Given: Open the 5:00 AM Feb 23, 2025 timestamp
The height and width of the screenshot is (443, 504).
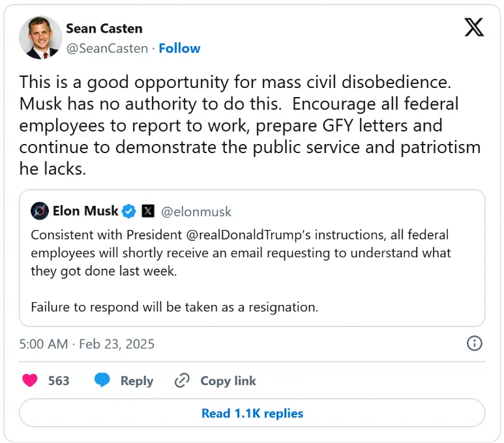Looking at the screenshot, I should (x=87, y=344).
